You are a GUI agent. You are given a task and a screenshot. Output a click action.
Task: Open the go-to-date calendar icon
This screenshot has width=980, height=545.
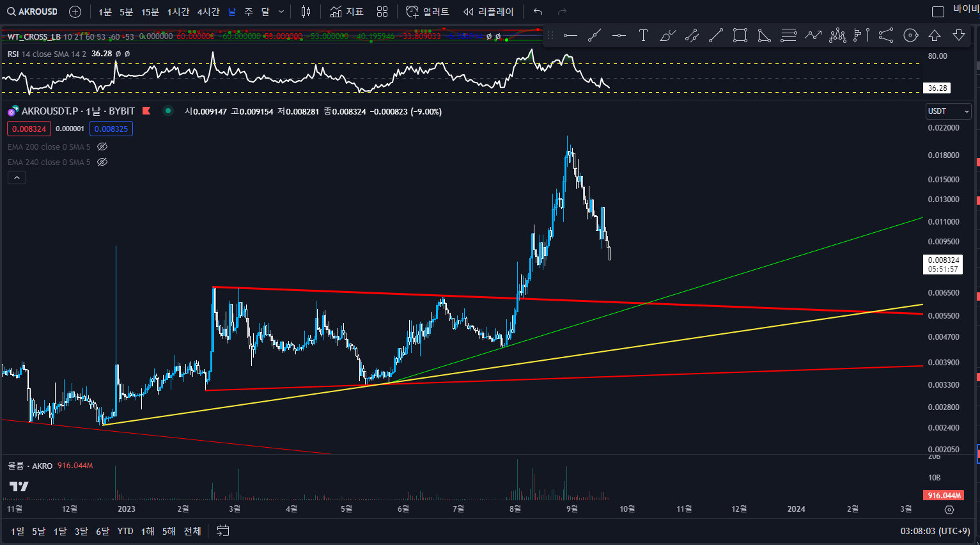pos(223,531)
